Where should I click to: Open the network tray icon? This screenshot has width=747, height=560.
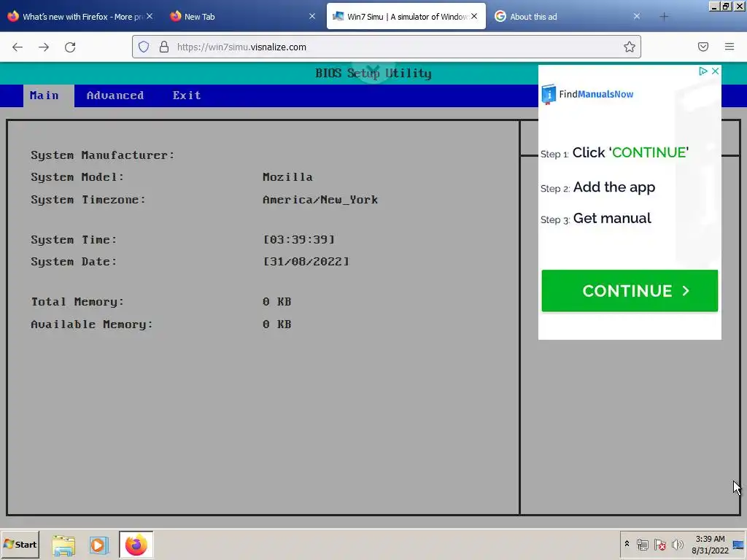point(643,544)
